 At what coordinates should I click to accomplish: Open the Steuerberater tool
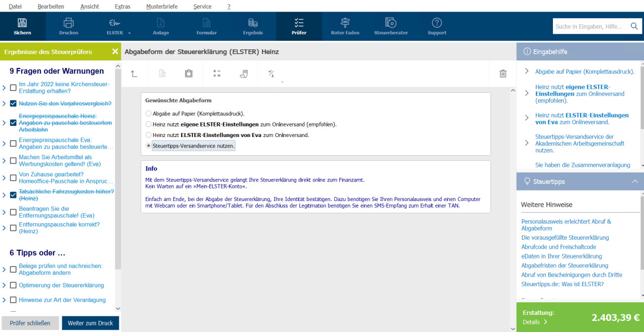[390, 23]
